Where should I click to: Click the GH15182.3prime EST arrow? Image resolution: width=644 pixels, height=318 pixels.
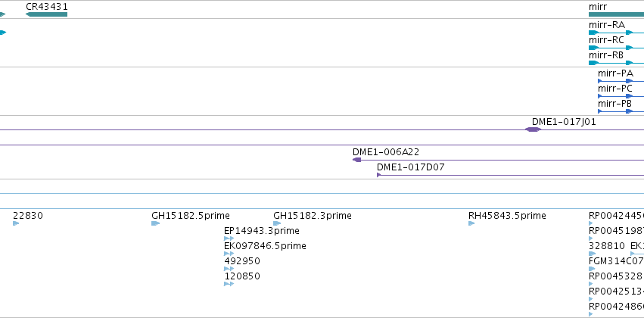pos(277,223)
